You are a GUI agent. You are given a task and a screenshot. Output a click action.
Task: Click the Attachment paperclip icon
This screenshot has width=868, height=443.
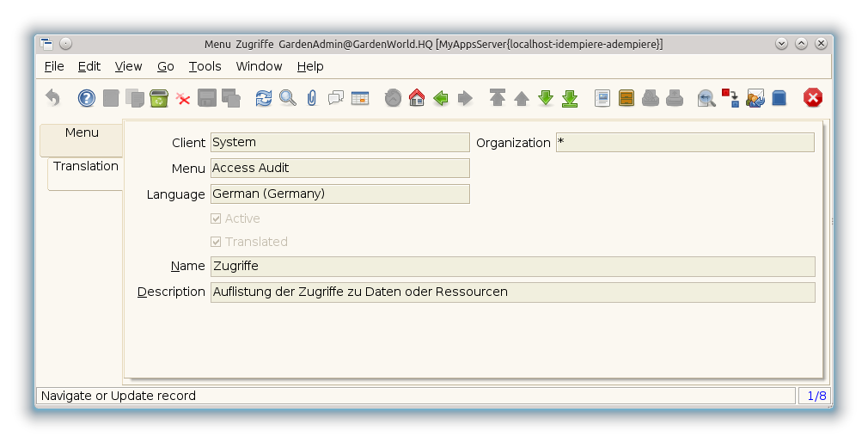[x=312, y=98]
